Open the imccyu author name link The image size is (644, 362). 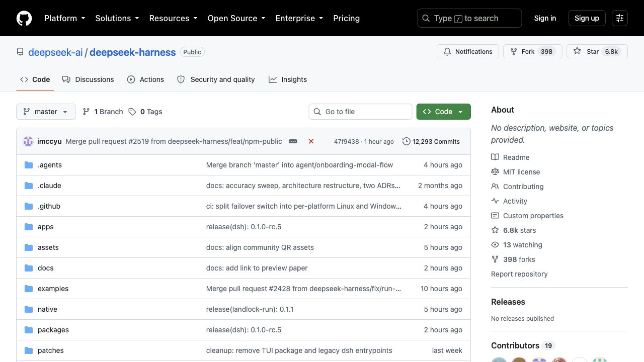(x=49, y=141)
